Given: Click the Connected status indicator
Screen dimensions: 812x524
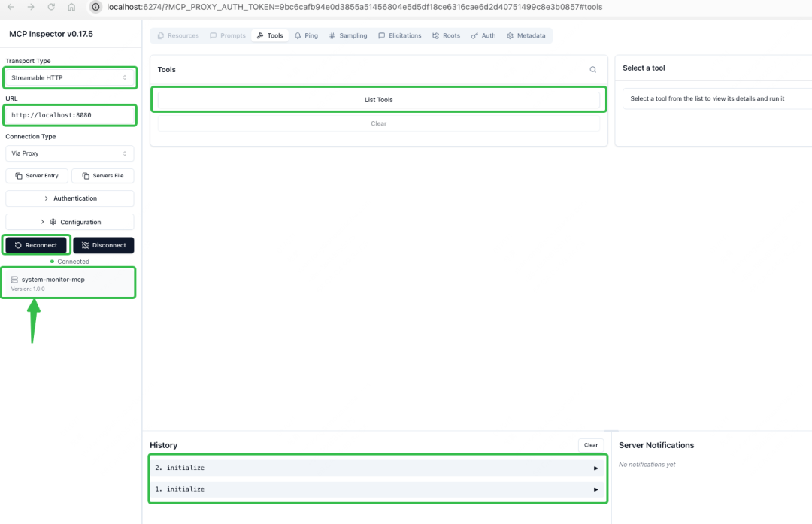Looking at the screenshot, I should point(70,262).
